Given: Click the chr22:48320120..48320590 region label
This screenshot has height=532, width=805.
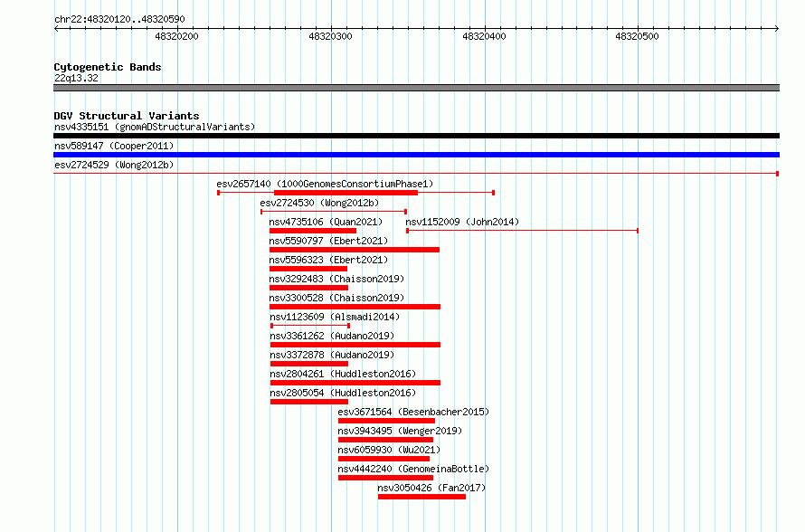Looking at the screenshot, I should [119, 19].
